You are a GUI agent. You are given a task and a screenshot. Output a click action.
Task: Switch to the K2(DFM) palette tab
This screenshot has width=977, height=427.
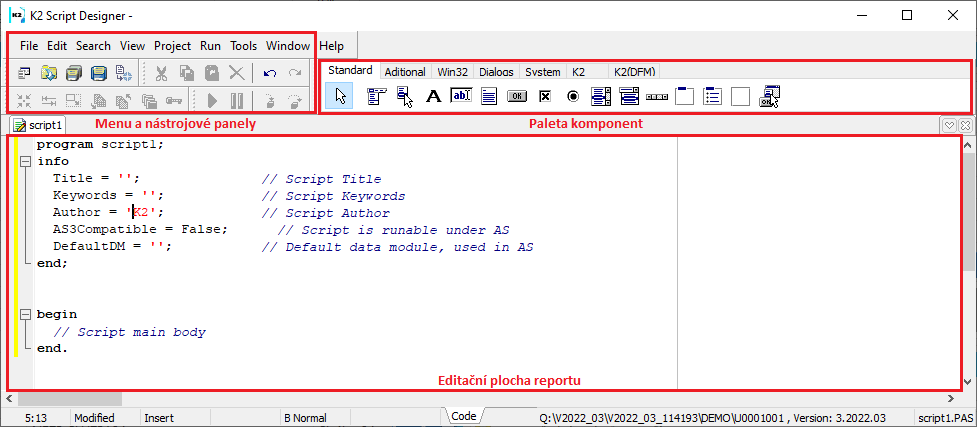pyautogui.click(x=634, y=72)
